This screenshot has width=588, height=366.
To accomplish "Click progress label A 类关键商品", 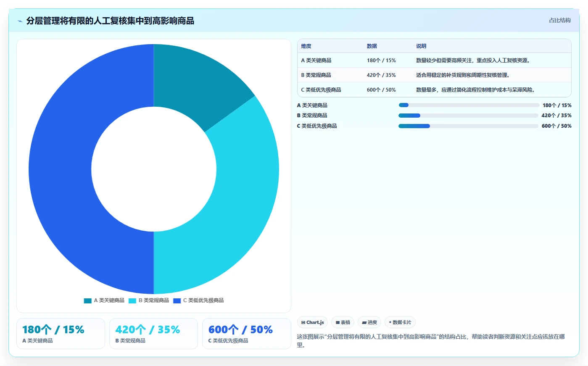I will (312, 105).
